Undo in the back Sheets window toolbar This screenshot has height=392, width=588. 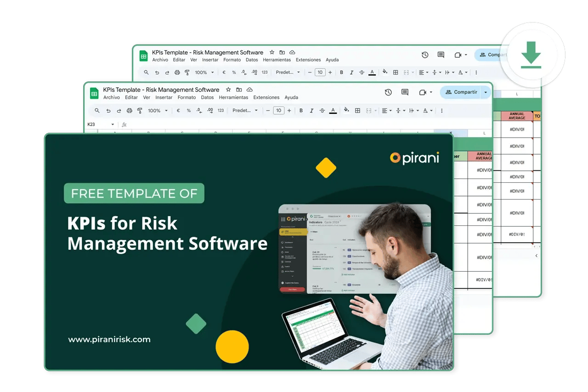[x=157, y=73]
